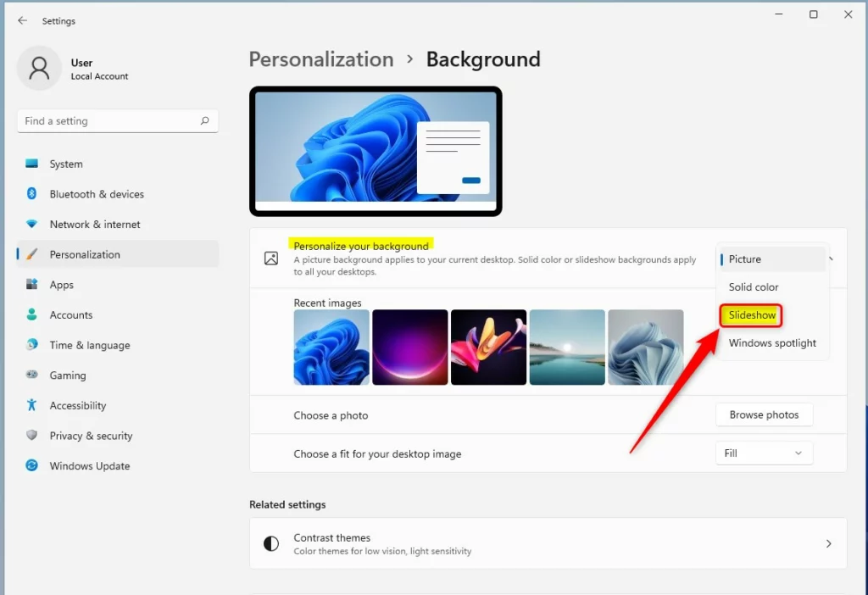Open Privacy & security settings
The height and width of the screenshot is (595, 868).
118,435
